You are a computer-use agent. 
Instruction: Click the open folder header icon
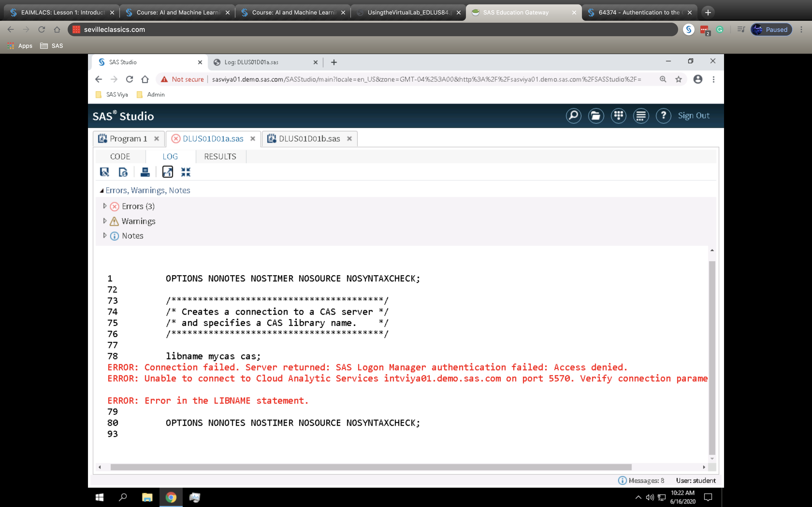coord(596,116)
